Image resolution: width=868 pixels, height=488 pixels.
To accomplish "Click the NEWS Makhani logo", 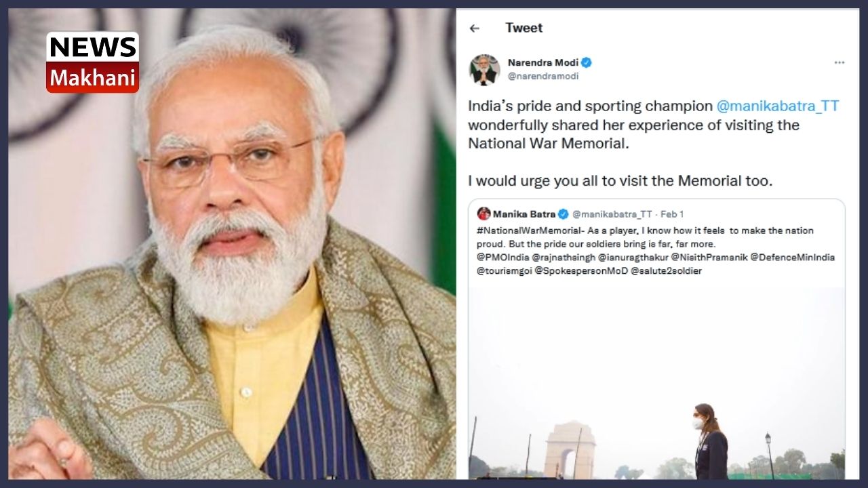I will pyautogui.click(x=92, y=60).
